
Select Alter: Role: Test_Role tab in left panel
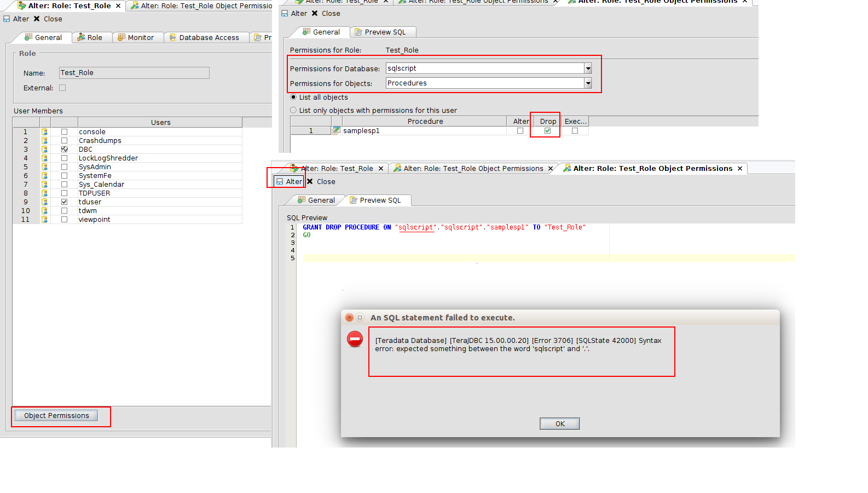click(x=69, y=6)
